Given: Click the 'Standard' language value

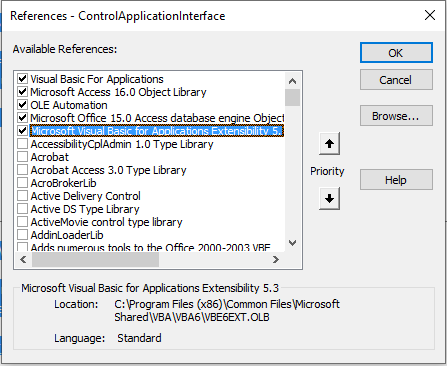Looking at the screenshot, I should coord(139,338).
